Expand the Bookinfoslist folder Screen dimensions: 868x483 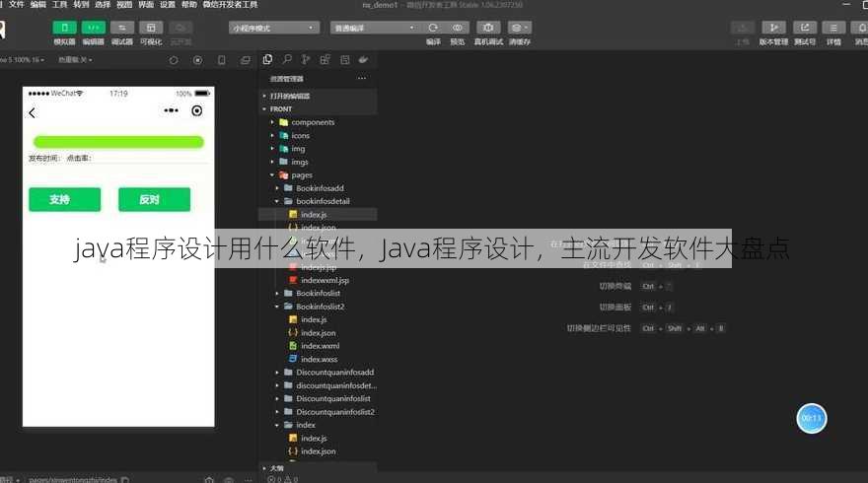pos(318,293)
